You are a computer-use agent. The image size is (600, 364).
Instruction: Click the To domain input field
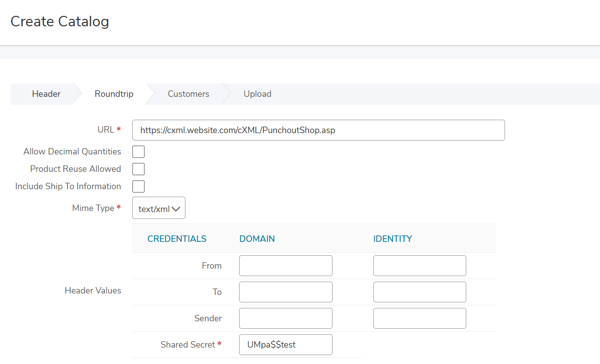click(285, 292)
